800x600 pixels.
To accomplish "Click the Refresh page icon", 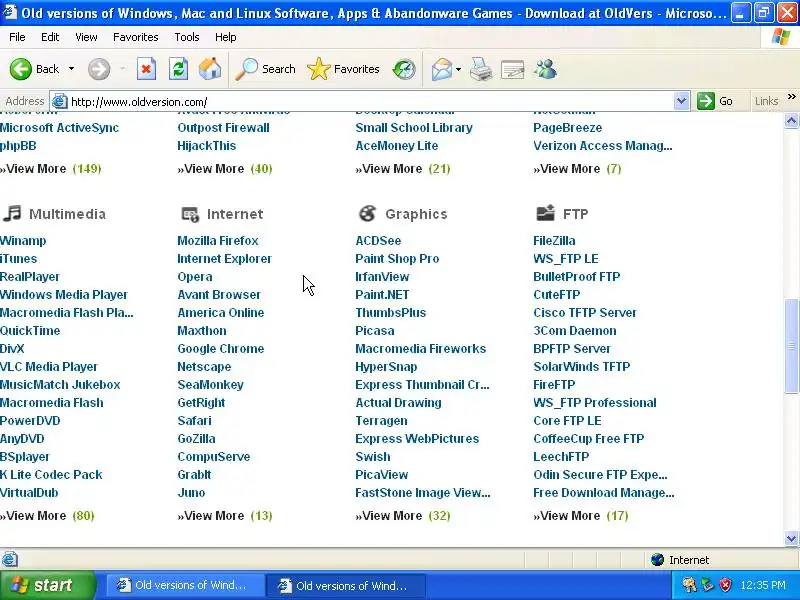I will (x=178, y=69).
